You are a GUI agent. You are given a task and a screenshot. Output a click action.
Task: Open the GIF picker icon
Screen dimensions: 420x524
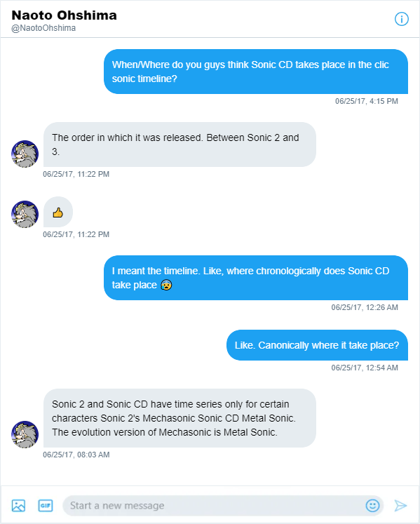[x=46, y=505]
